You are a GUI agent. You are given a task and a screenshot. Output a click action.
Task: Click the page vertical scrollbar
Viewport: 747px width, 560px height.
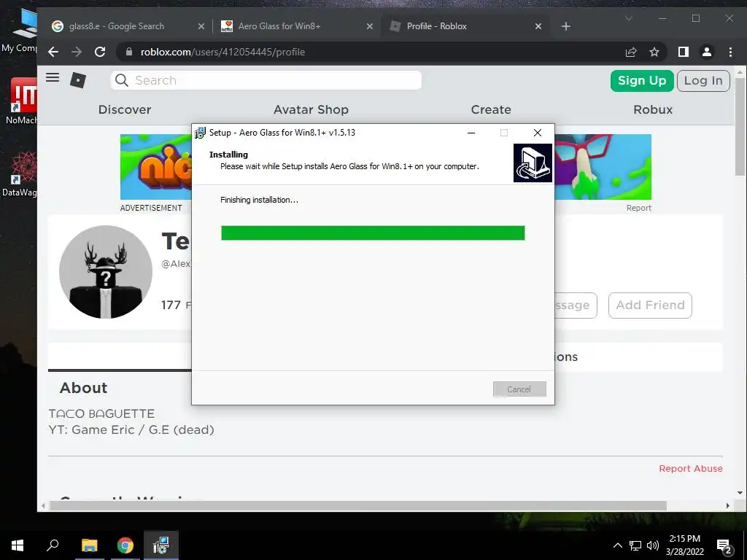coord(740,128)
